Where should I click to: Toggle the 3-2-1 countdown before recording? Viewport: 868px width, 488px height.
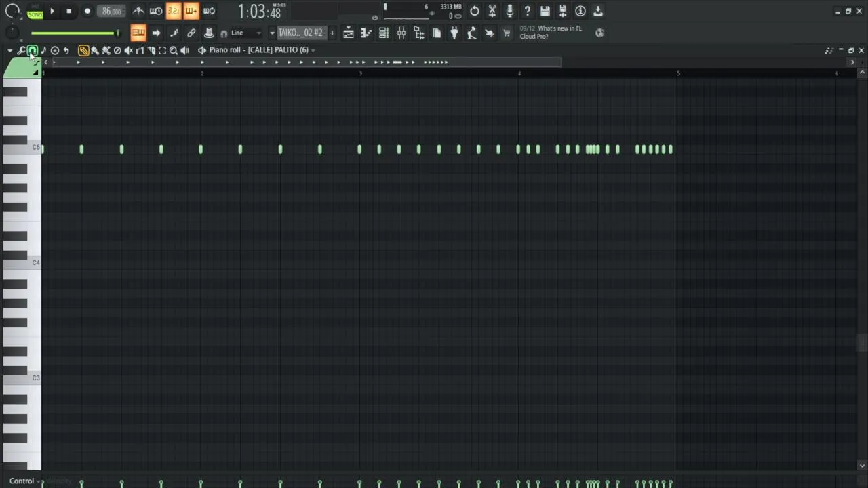point(173,11)
